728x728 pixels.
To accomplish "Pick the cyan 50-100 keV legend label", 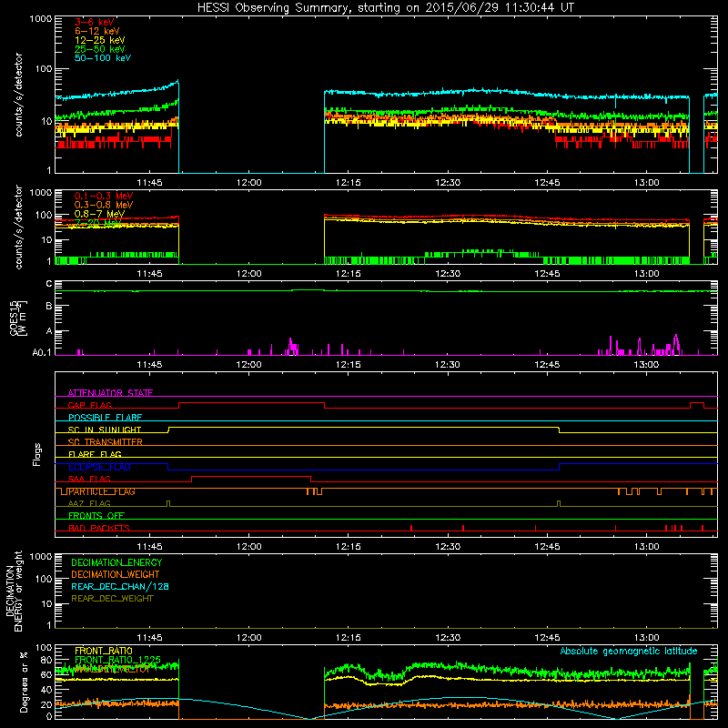I will [x=103, y=58].
